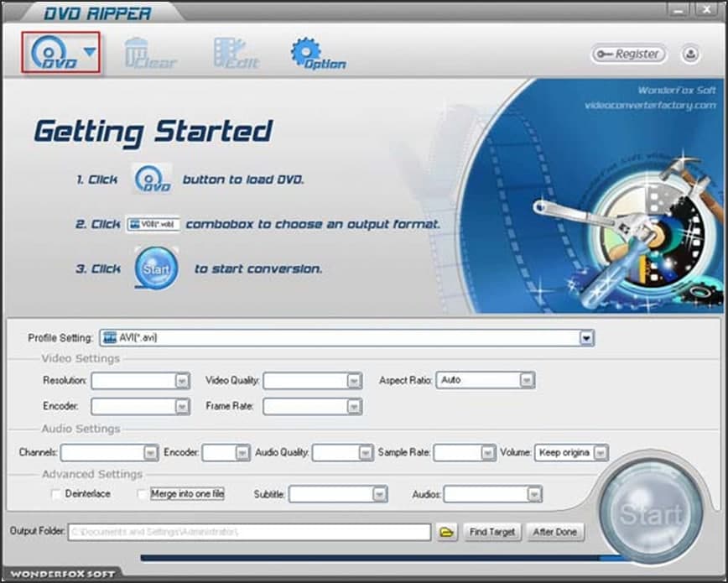Click the Find Target button
Screen dimensions: 728x583
point(491,531)
